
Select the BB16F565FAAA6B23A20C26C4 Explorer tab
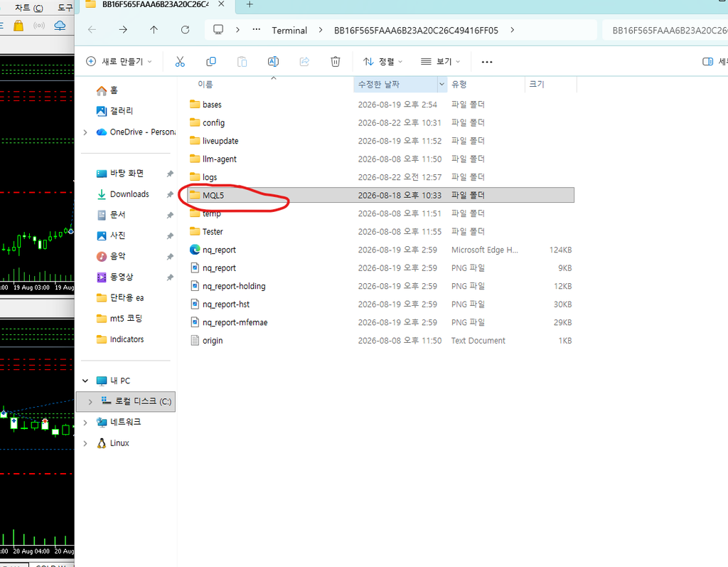[x=154, y=4]
